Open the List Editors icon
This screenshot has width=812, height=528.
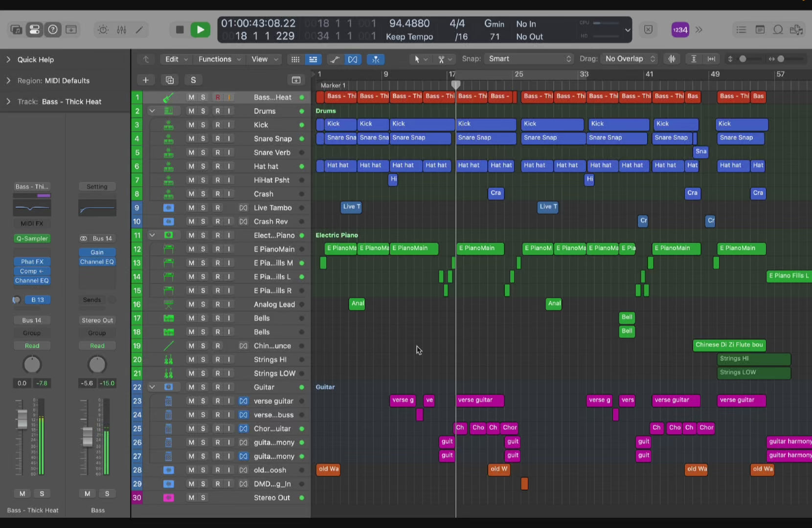click(x=741, y=30)
